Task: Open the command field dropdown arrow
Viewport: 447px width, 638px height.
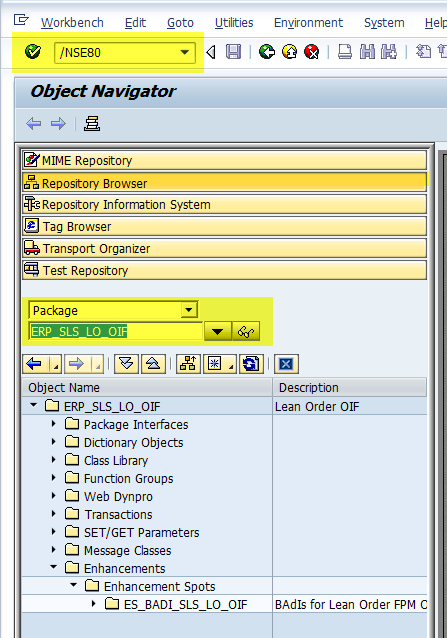Action: (x=185, y=52)
